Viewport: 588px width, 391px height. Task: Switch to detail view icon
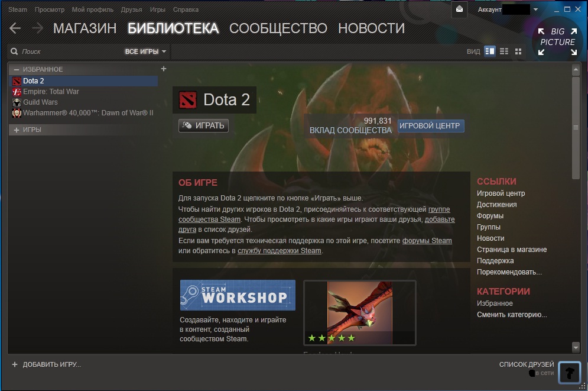pos(490,51)
